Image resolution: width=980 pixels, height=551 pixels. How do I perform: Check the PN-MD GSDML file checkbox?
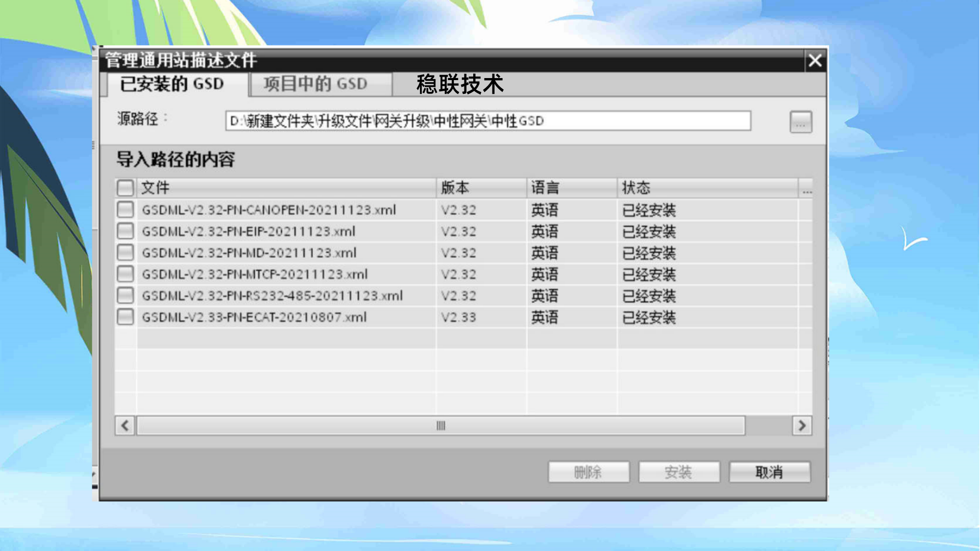[125, 253]
